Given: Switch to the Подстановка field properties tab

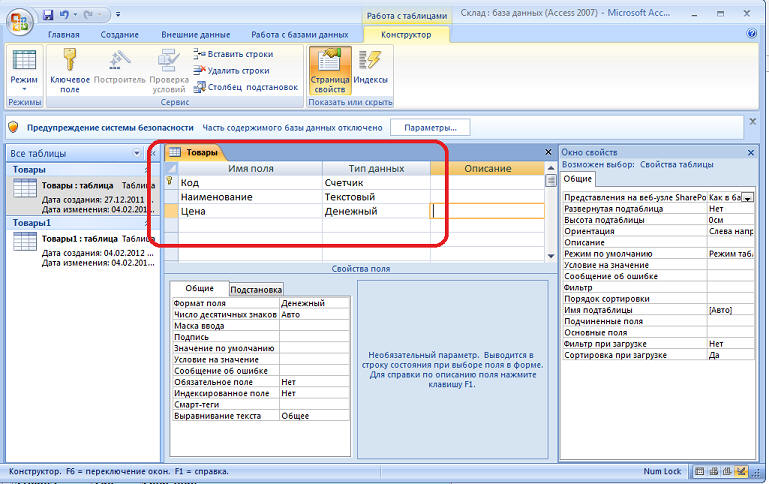Looking at the screenshot, I should pos(256,289).
